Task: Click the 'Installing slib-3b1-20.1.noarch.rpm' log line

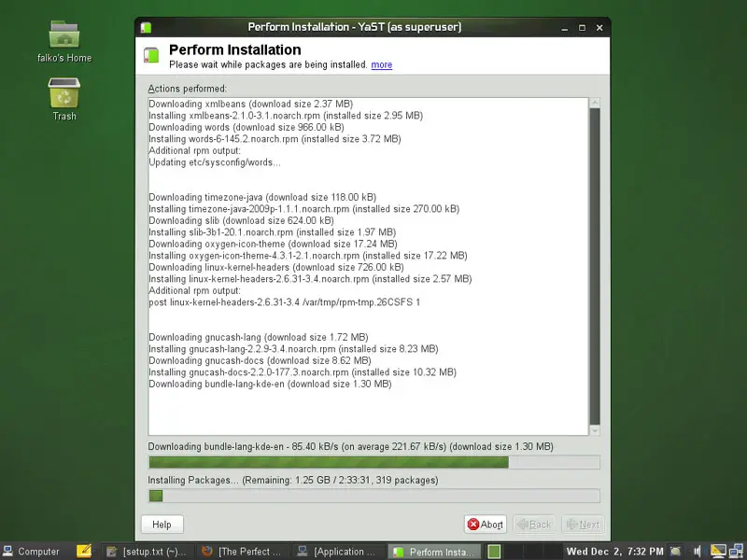Action: coord(272,231)
